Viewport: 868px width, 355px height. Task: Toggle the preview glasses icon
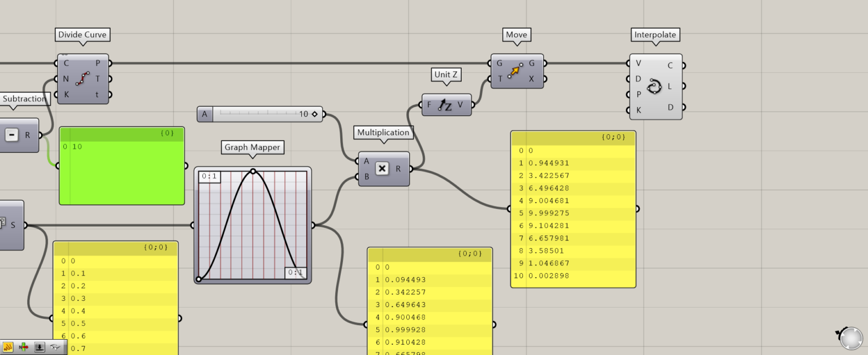pyautogui.click(x=55, y=348)
